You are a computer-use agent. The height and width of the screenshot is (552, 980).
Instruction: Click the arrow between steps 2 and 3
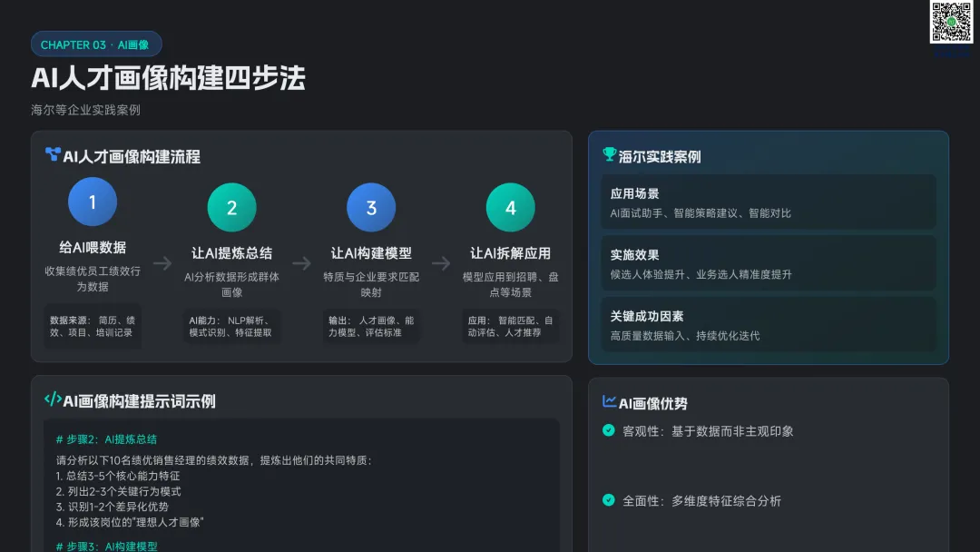pos(302,263)
